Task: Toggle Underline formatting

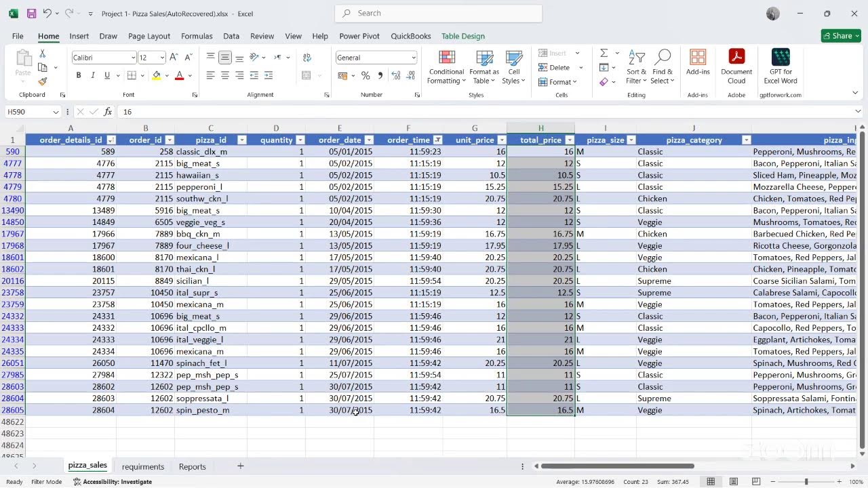Action: click(x=107, y=75)
